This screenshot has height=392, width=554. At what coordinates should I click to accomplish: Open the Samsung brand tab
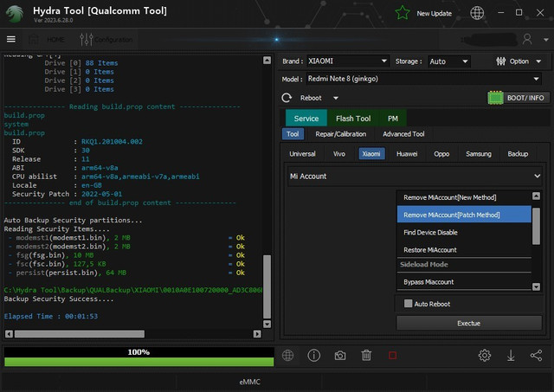click(x=479, y=154)
